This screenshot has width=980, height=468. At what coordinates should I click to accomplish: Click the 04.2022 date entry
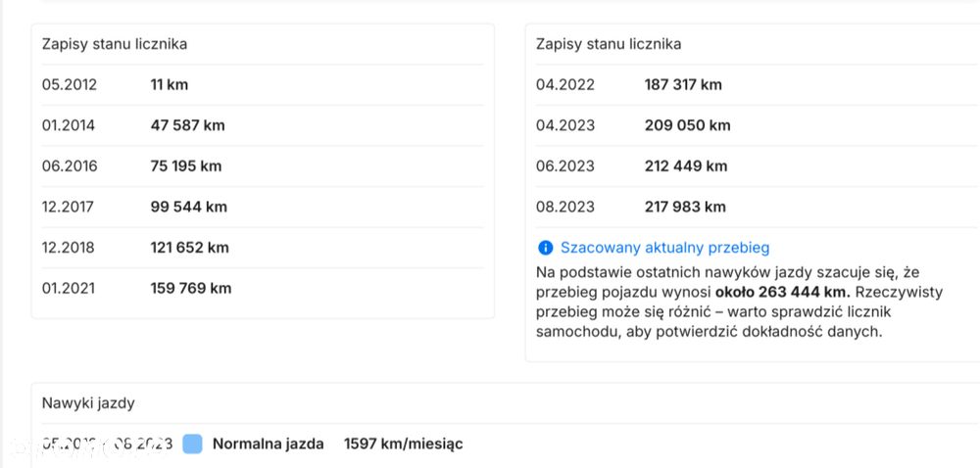pos(564,84)
